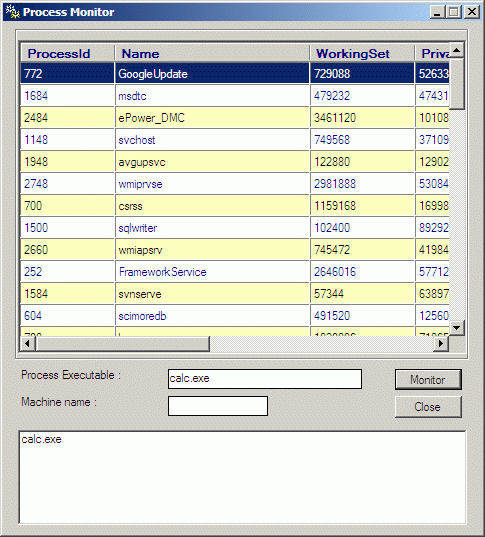The image size is (485, 537).
Task: Click WorkingSet value 2981888
Action: [362, 184]
